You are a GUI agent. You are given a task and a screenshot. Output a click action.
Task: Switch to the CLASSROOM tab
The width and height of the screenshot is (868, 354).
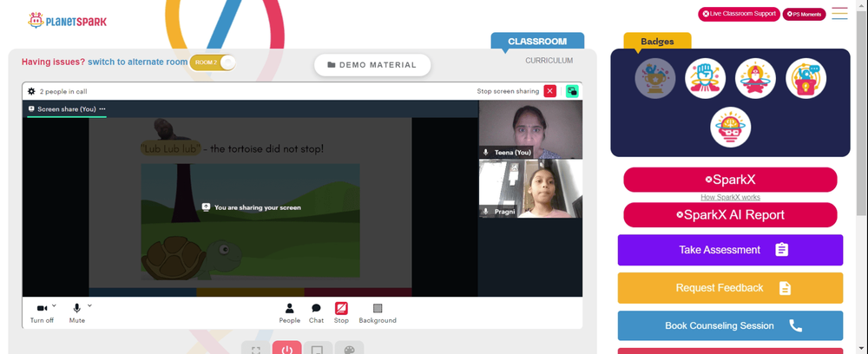pyautogui.click(x=537, y=42)
